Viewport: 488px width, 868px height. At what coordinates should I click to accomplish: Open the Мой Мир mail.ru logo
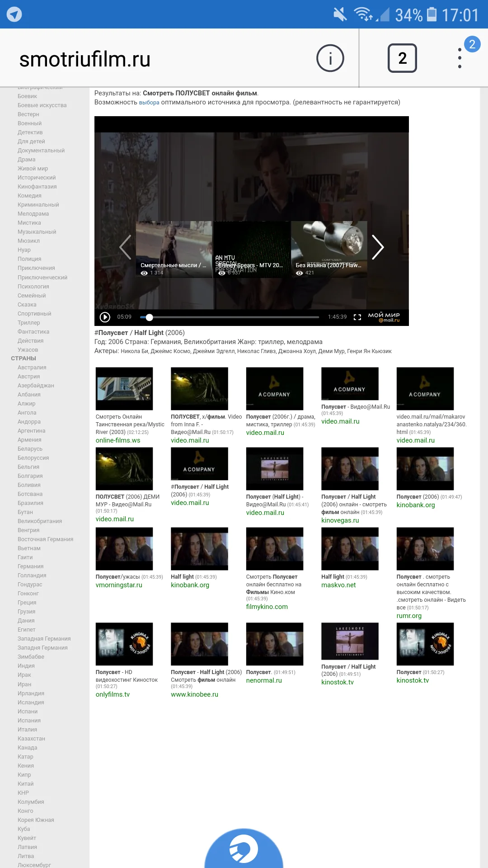[x=384, y=317]
